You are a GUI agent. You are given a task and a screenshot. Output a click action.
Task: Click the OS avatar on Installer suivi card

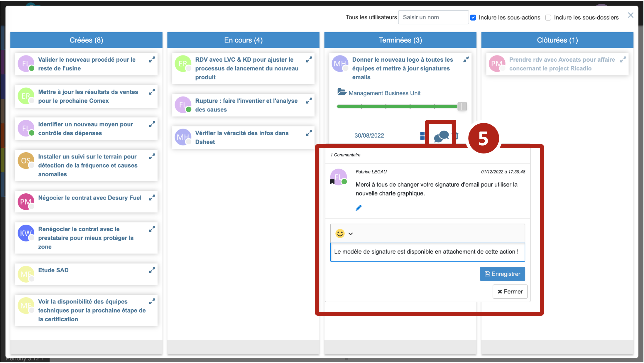click(26, 161)
